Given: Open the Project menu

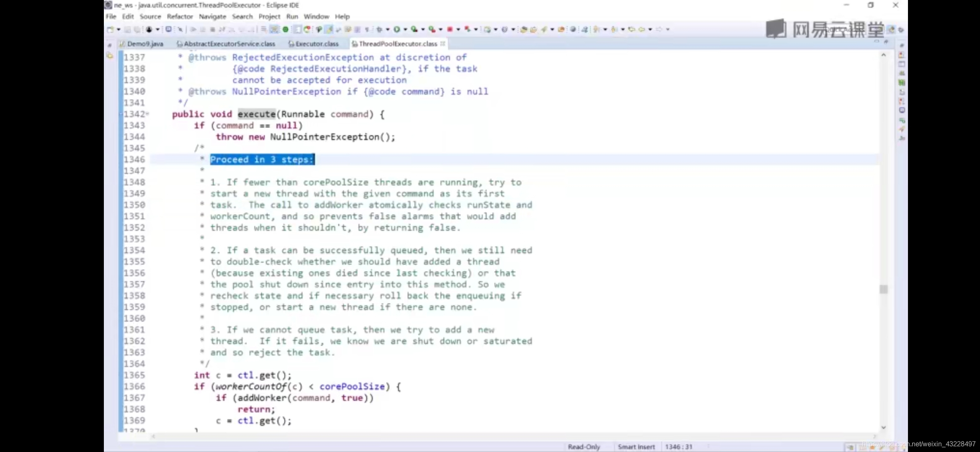Looking at the screenshot, I should point(269,16).
